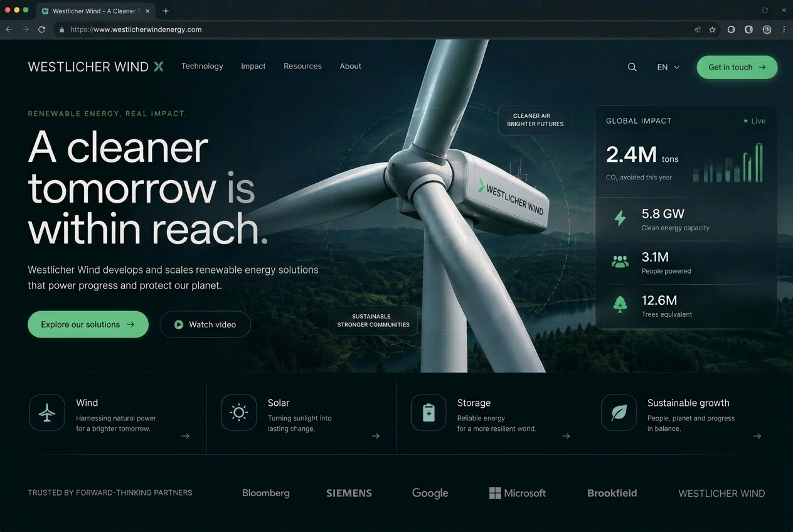The height and width of the screenshot is (532, 793).
Task: Click the Get in touch button
Action: 737,67
